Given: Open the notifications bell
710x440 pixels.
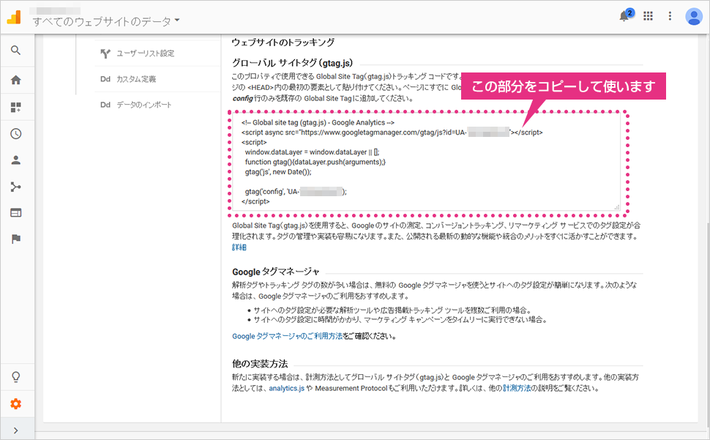Looking at the screenshot, I should tap(624, 16).
